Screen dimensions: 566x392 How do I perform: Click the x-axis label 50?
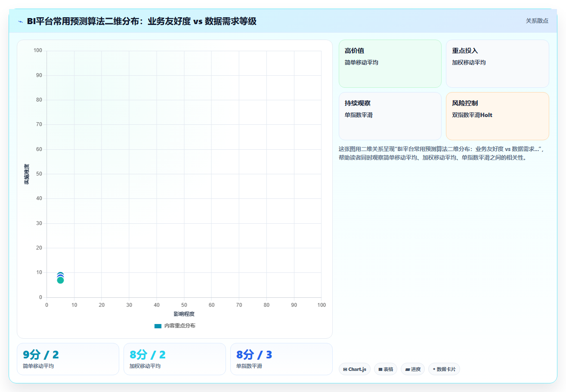pos(184,305)
